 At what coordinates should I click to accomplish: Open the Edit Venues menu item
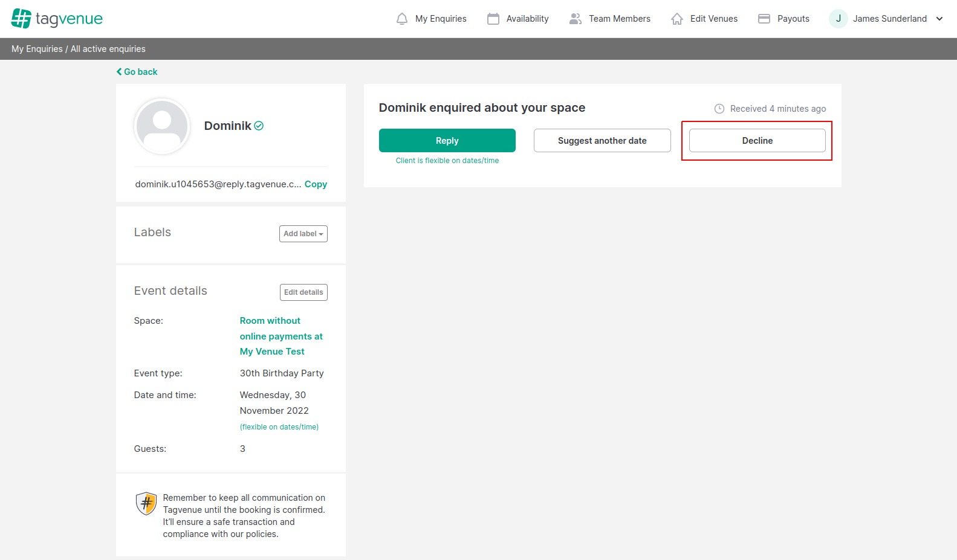click(x=714, y=19)
